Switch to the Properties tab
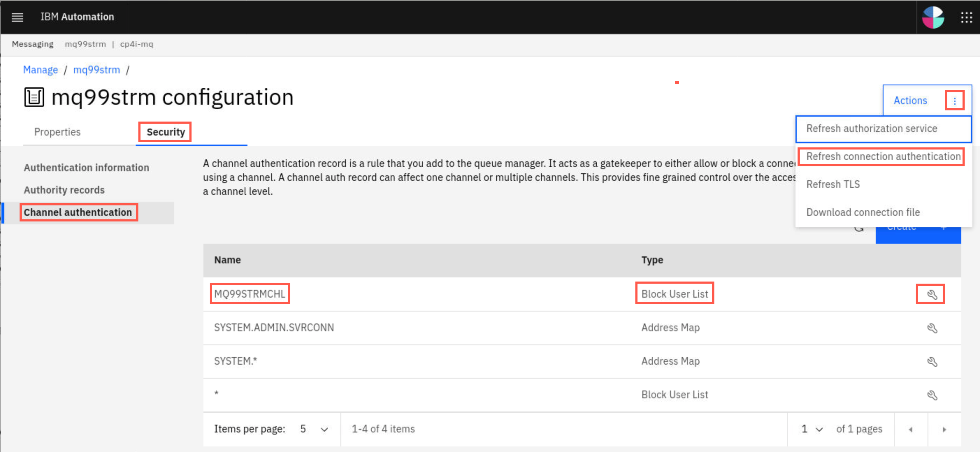The image size is (980, 452). (x=57, y=132)
